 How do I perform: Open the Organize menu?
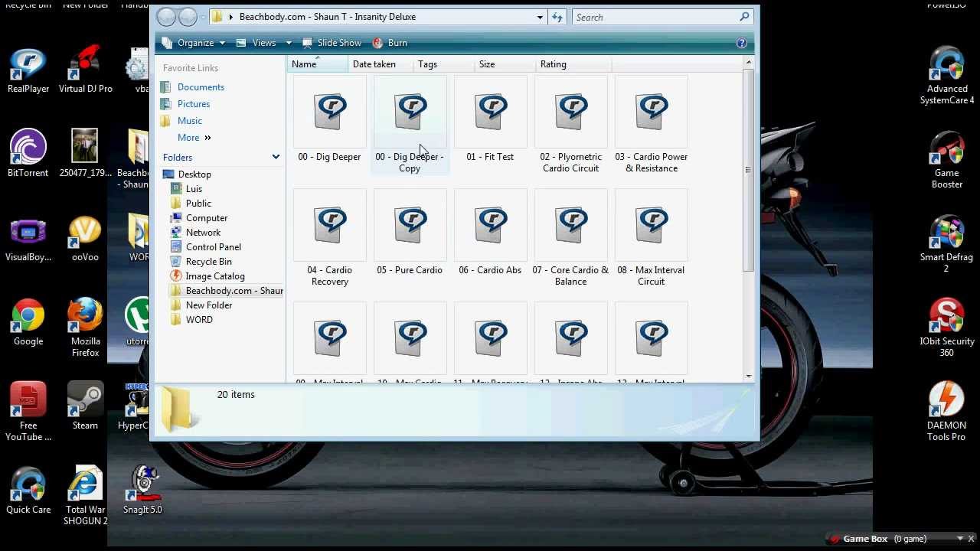[x=194, y=43]
